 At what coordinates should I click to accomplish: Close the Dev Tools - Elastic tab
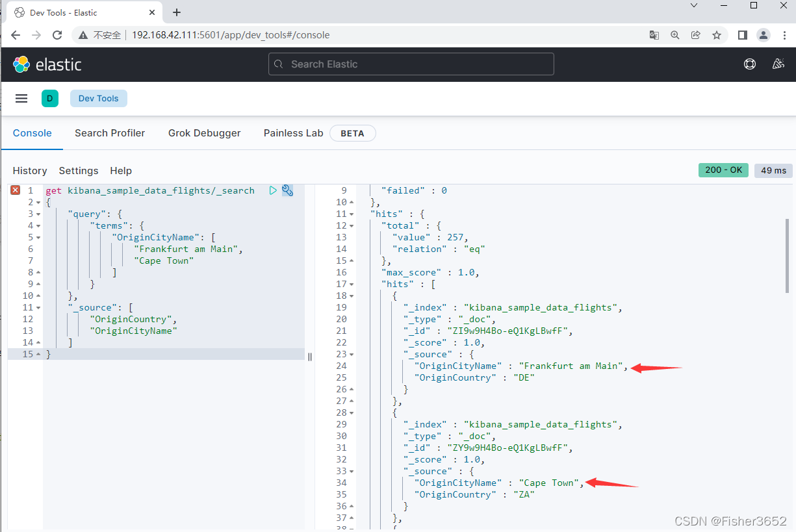(153, 12)
